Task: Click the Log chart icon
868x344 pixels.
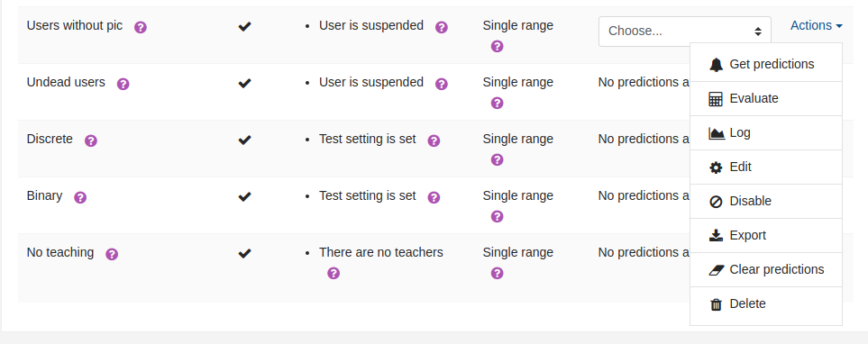Action: (x=717, y=133)
